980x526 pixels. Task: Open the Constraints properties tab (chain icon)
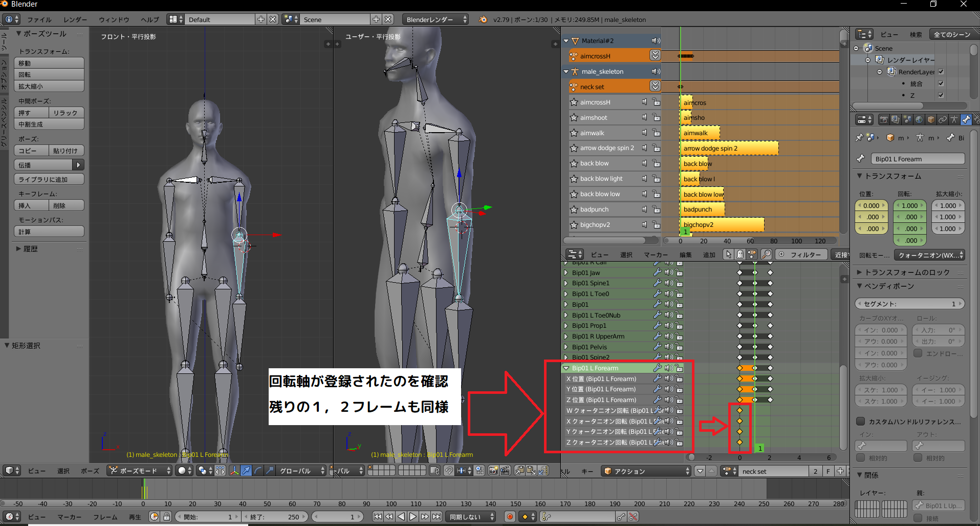(x=943, y=120)
